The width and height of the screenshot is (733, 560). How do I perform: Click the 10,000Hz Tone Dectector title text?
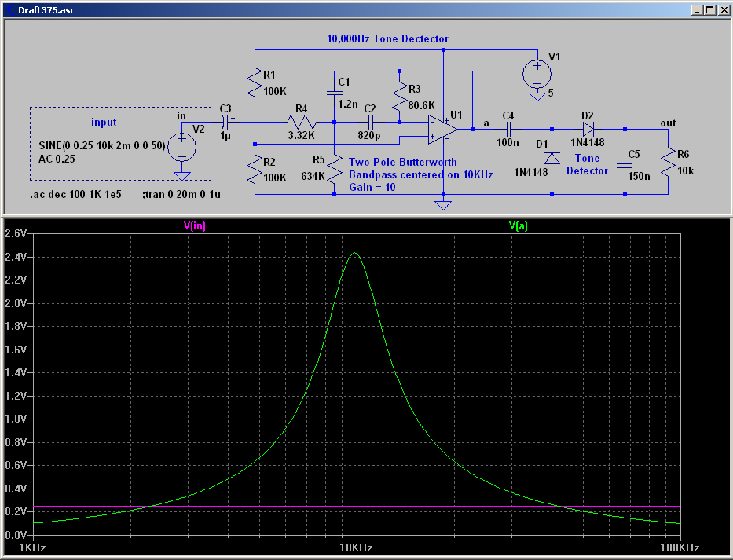pyautogui.click(x=387, y=38)
